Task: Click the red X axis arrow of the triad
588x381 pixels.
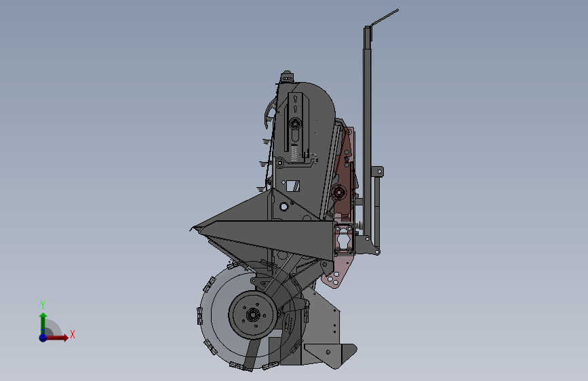Action: (56, 338)
